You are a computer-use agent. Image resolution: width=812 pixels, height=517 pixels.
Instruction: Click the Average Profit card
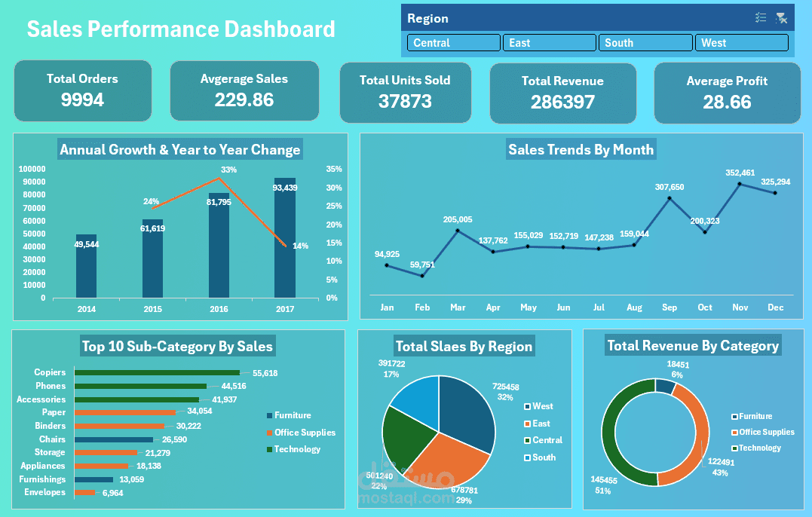click(727, 93)
